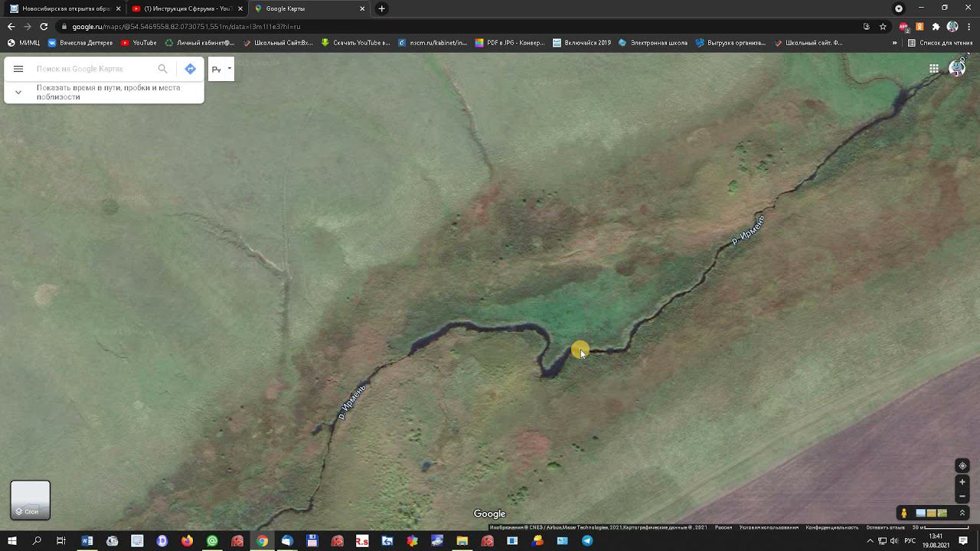Open Google Chrome from the taskbar
Viewport: 980px width, 551px height.
click(x=262, y=541)
